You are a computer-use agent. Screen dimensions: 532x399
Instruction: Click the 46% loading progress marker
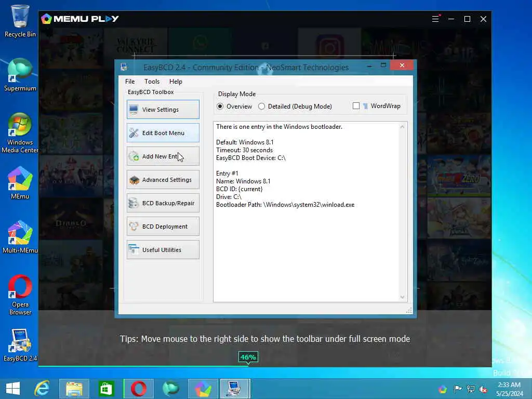[x=248, y=357]
